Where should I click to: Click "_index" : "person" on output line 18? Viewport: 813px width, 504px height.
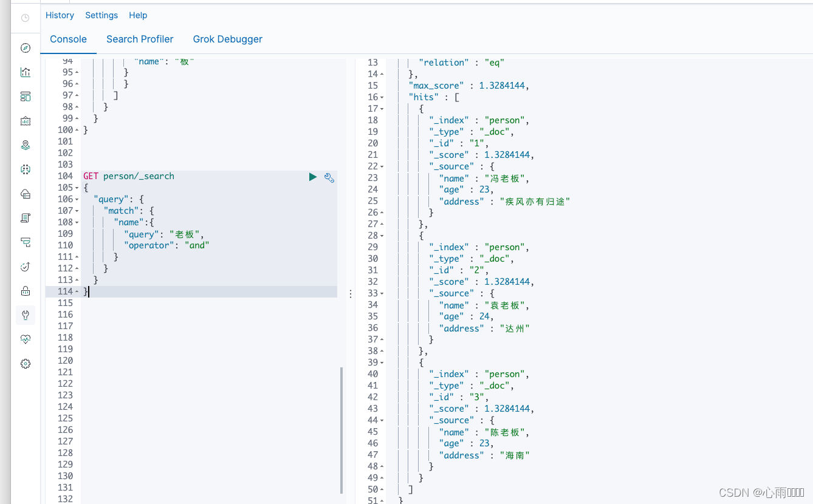[x=479, y=120]
